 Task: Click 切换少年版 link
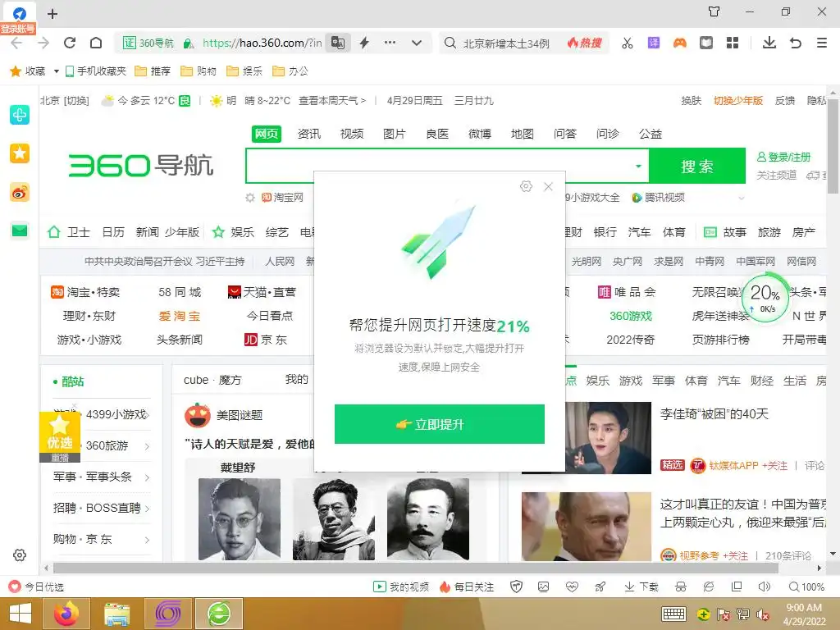pos(737,101)
